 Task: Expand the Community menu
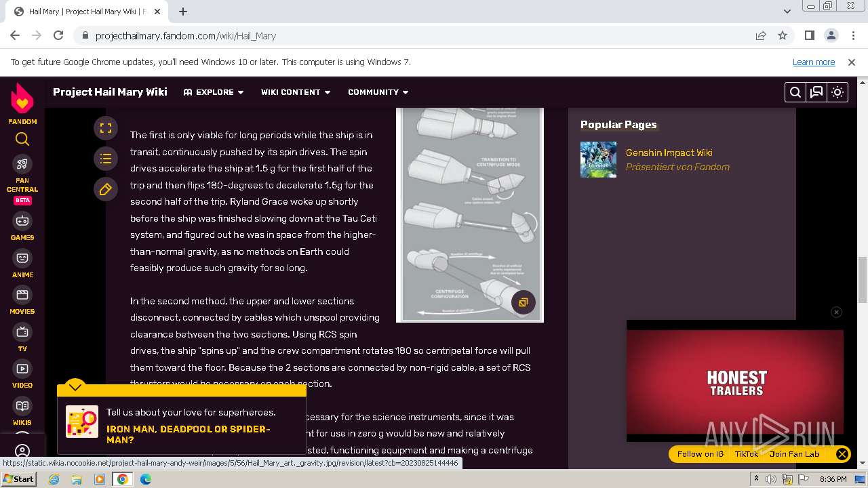tap(378, 92)
